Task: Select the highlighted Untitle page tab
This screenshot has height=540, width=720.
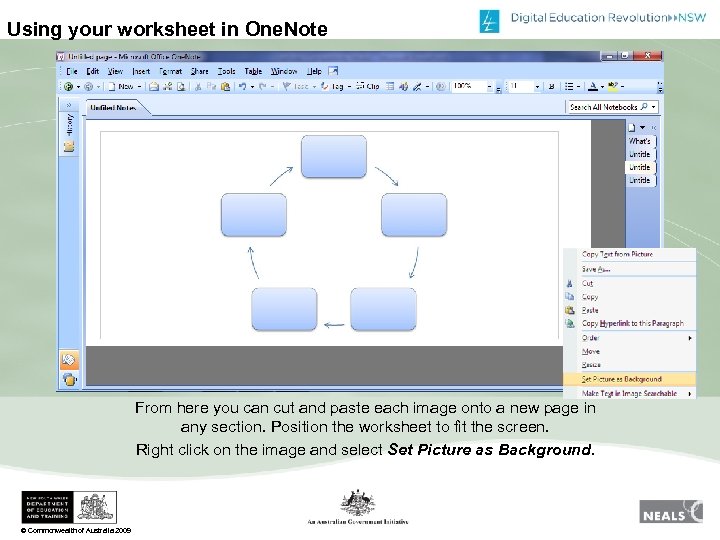Action: [641, 167]
